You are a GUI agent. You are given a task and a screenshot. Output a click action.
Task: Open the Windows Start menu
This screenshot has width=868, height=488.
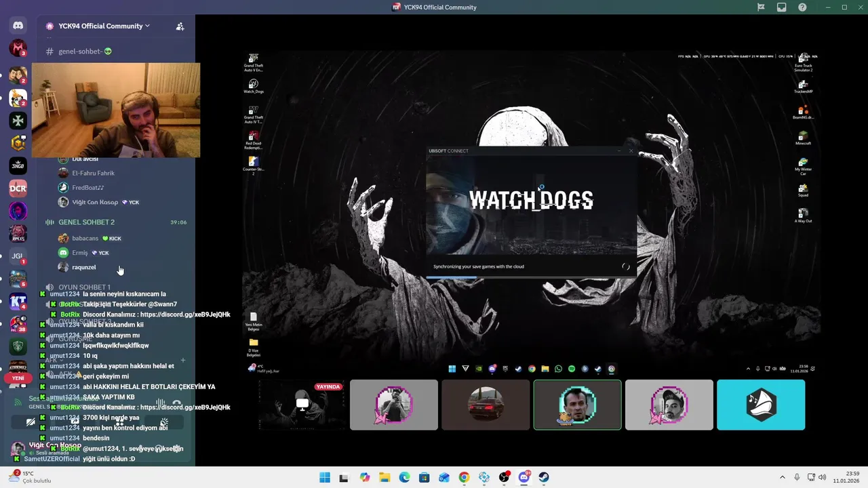coord(325,477)
